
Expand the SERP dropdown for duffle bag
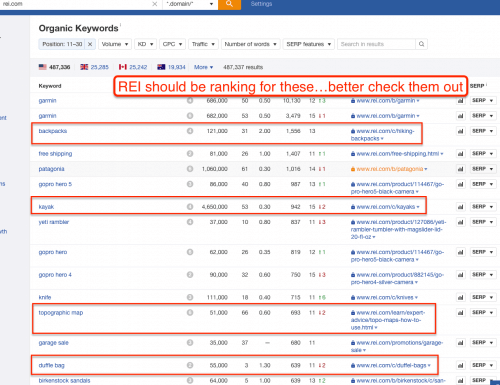click(x=483, y=365)
